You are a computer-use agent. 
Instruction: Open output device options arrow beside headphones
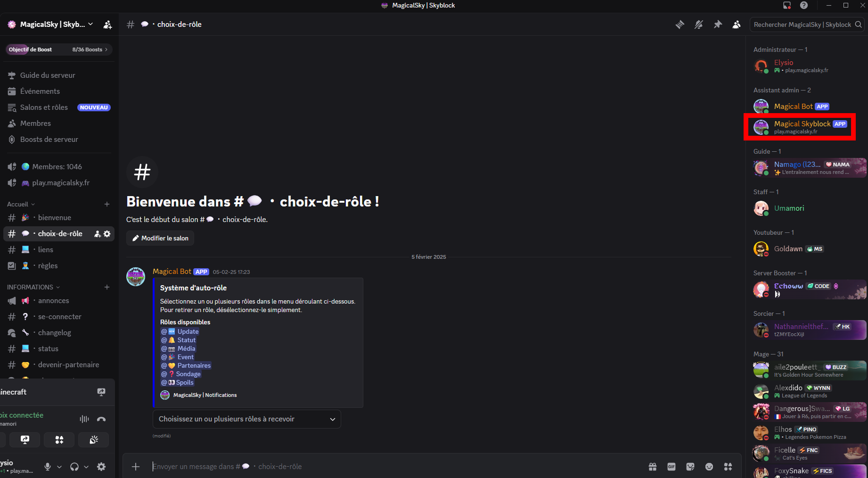(86, 467)
